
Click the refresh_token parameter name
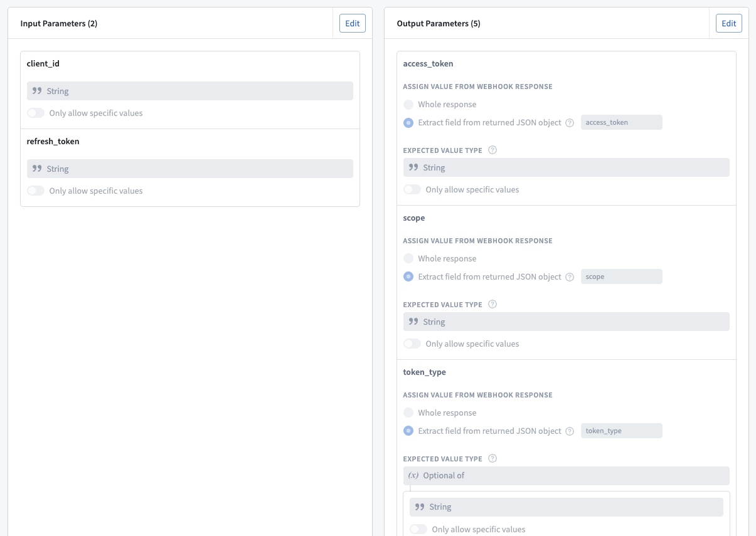tap(53, 141)
